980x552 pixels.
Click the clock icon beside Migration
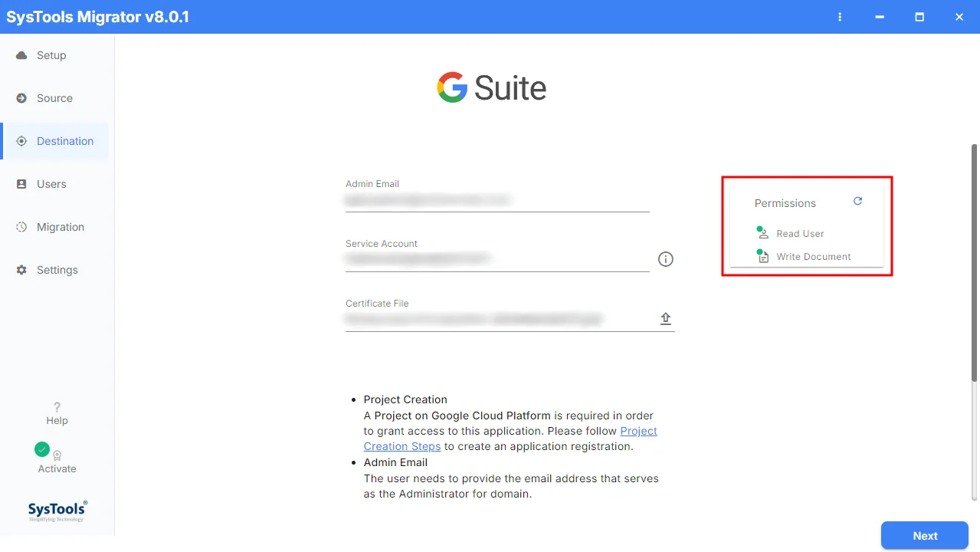click(21, 227)
